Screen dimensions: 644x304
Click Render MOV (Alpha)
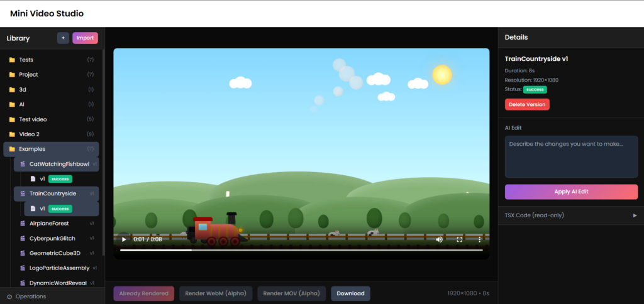(292, 293)
